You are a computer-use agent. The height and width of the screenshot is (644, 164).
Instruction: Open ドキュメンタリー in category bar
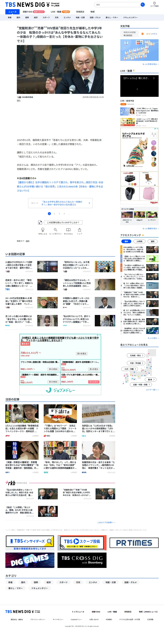[130, 18]
